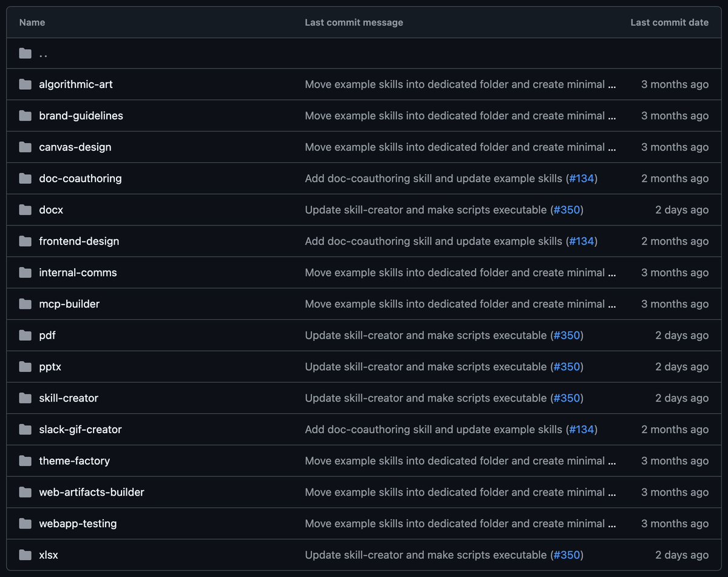Click the 'Name' column header
Screen dimensions: 728x577
[32, 22]
